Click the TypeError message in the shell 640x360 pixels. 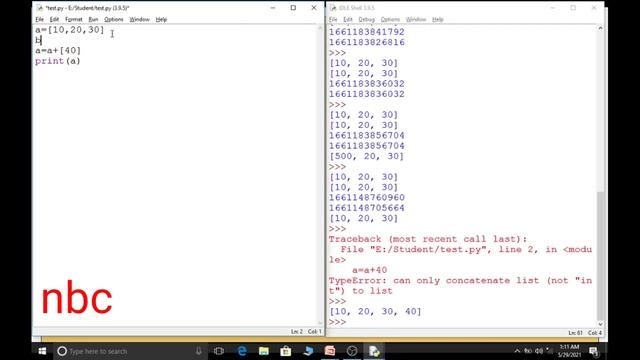460,286
